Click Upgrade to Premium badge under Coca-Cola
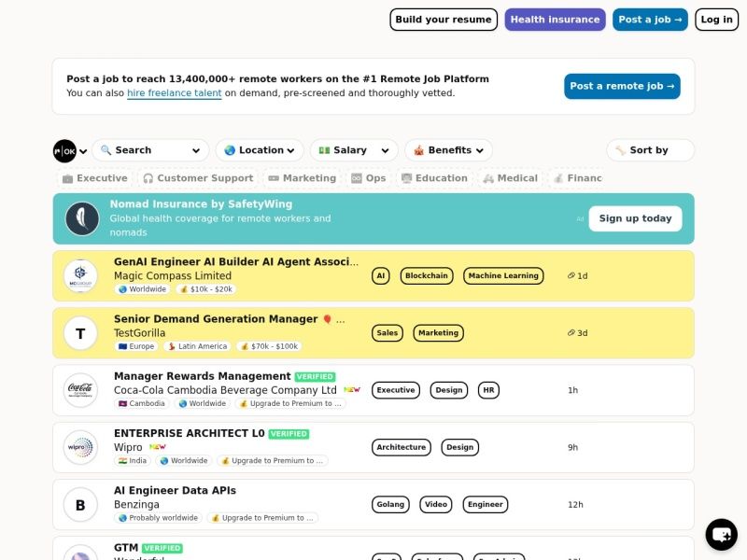The image size is (747, 560). [290, 403]
